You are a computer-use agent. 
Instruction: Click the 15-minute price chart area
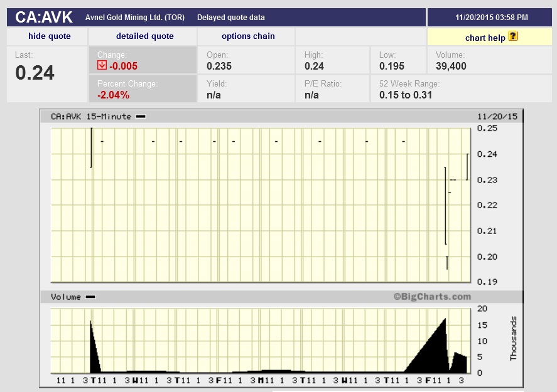tap(260, 205)
